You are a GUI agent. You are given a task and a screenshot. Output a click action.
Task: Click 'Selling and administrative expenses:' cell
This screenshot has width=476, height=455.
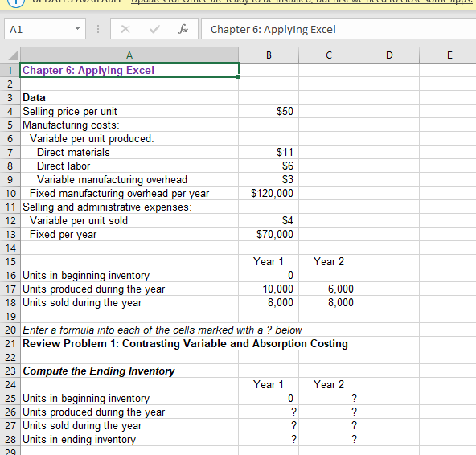point(129,207)
